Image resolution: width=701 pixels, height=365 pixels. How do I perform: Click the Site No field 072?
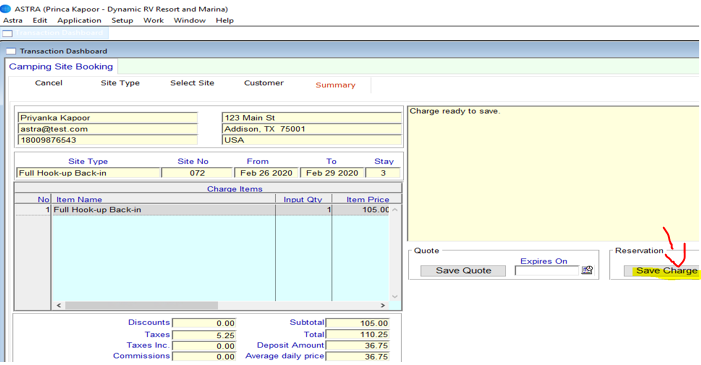point(197,173)
